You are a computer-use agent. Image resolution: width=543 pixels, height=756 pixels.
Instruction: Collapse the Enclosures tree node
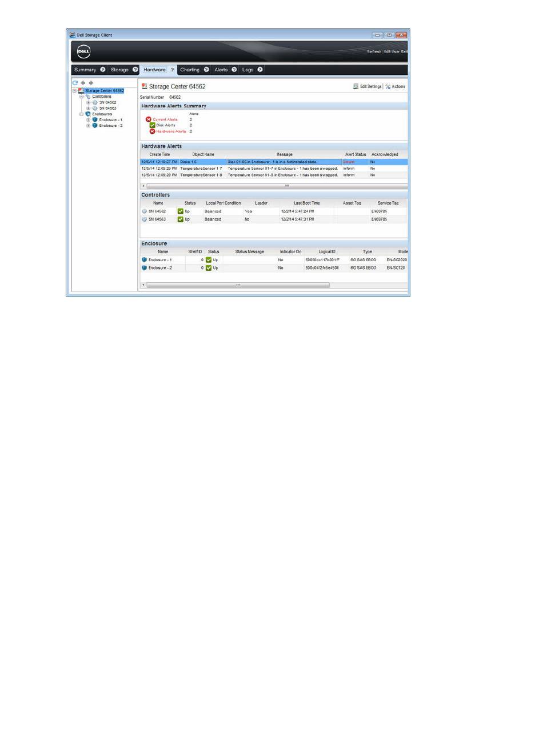(82, 114)
